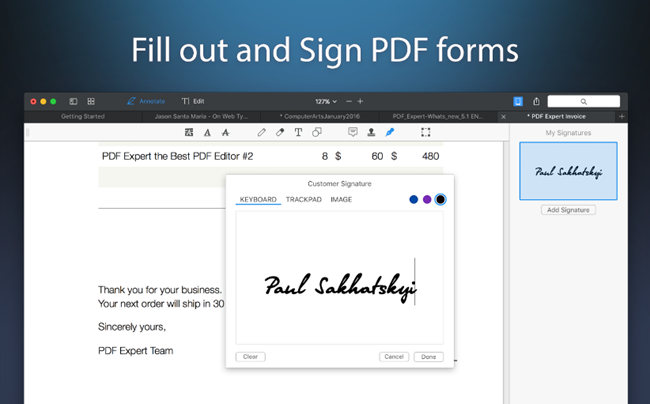Switch to Edit mode
650x404 pixels.
(193, 101)
